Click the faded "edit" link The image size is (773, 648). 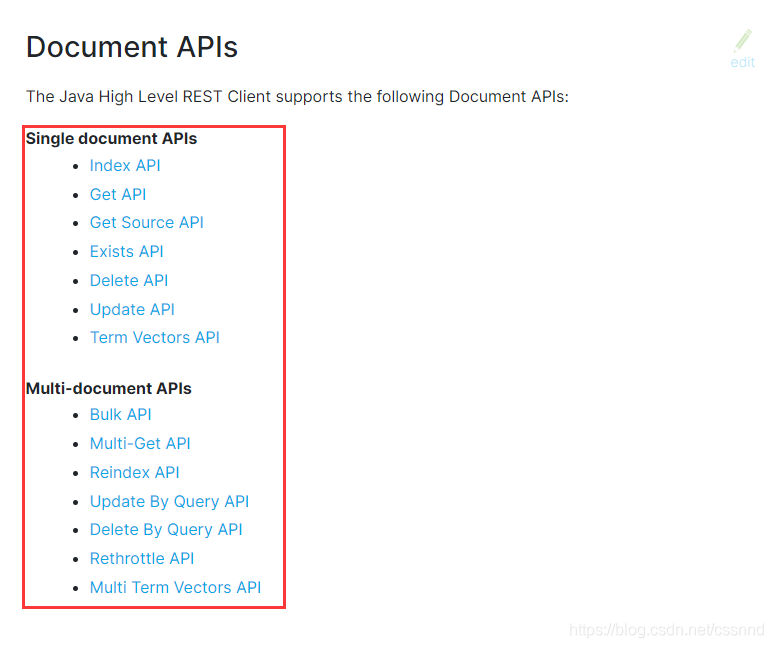click(x=742, y=62)
